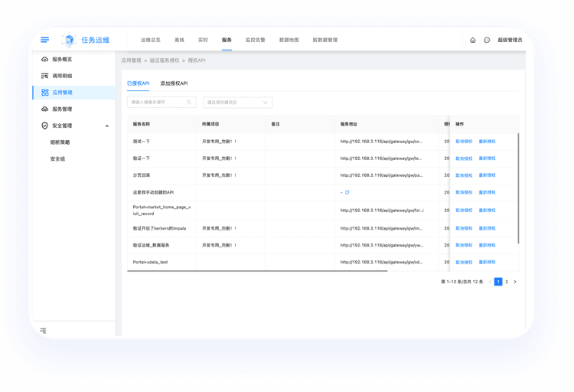
Task: Open the home icon in top bar
Action: point(473,40)
